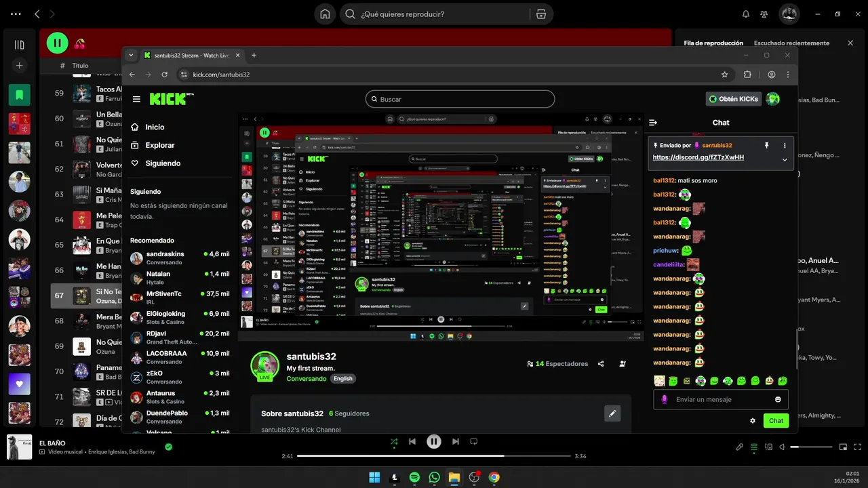The height and width of the screenshot is (488, 868).
Task: Go back in Chrome
Action: (x=132, y=75)
